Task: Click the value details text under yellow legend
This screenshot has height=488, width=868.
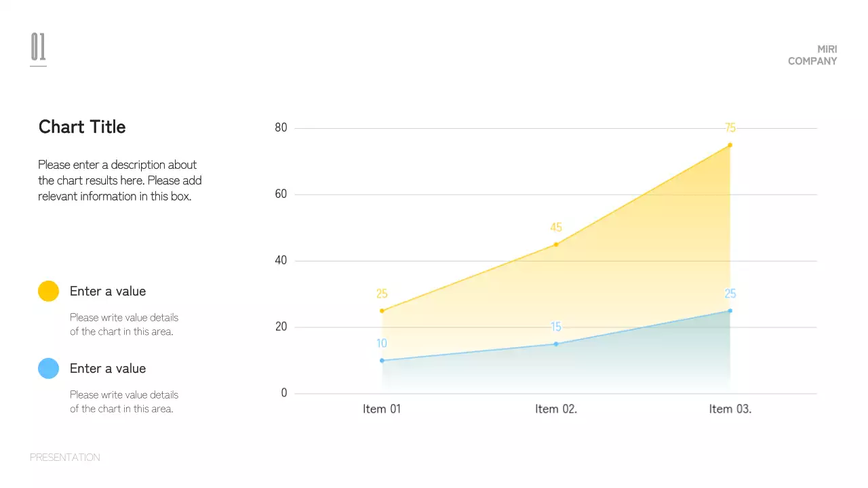Action: [x=124, y=324]
